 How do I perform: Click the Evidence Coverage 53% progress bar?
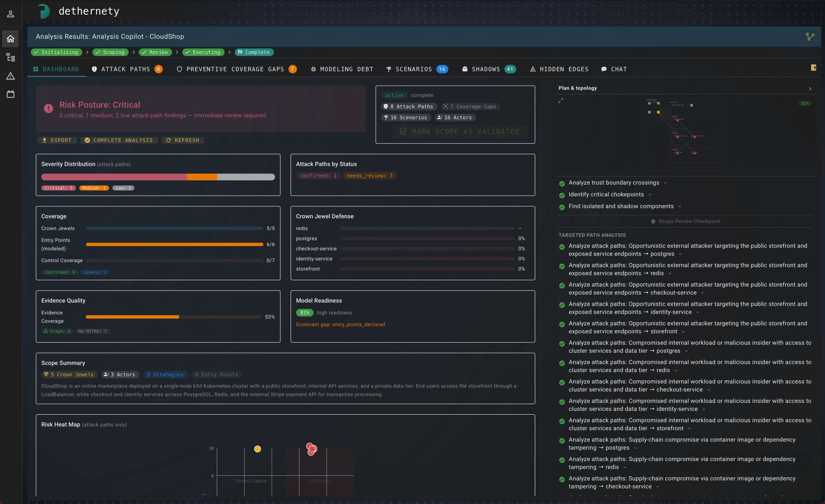[x=174, y=317]
